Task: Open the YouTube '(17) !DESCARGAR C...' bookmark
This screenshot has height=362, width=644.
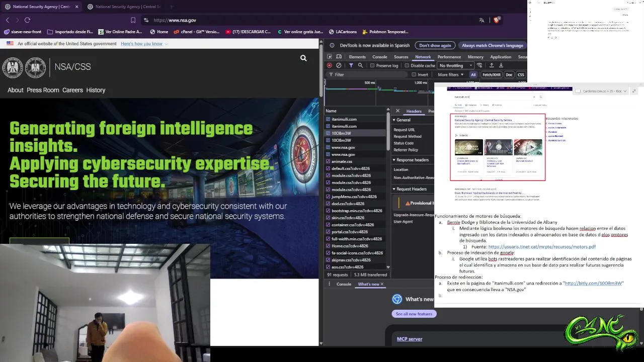Action: (248, 32)
